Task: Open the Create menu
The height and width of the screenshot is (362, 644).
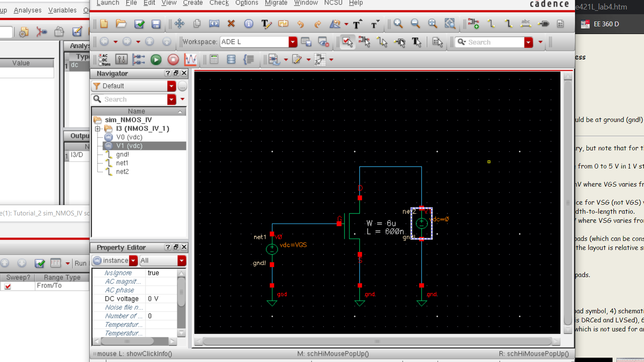Action: [x=192, y=3]
